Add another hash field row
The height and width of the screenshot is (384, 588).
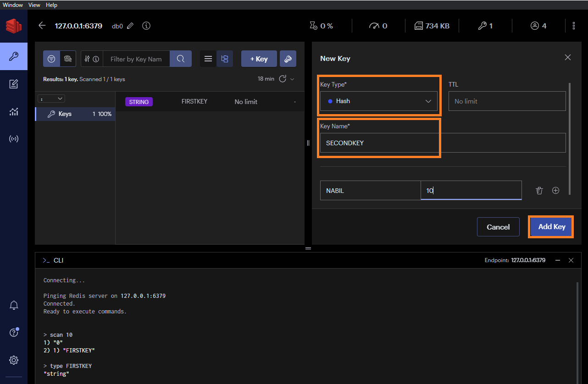coord(555,191)
